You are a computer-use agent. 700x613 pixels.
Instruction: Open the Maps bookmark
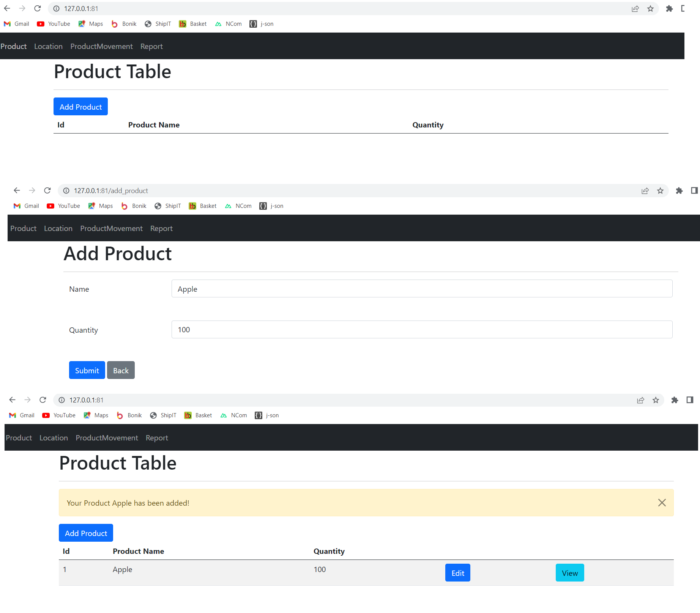[90, 24]
